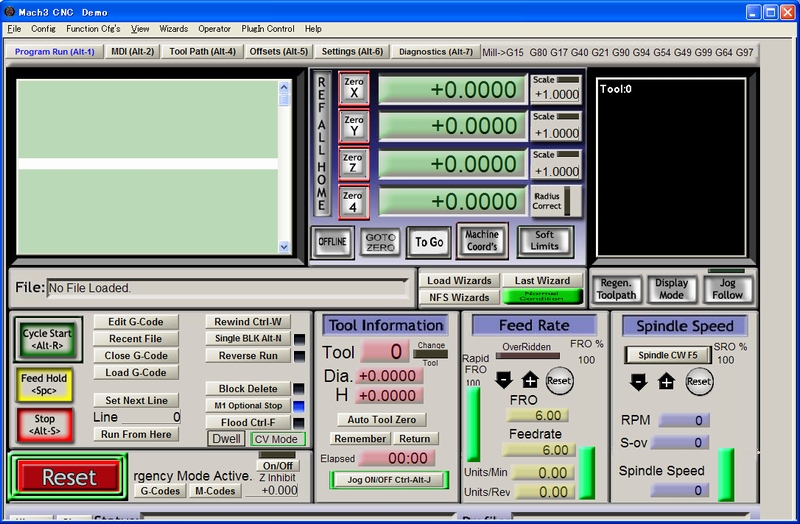Image resolution: width=800 pixels, height=524 pixels.
Task: Lower spindle speed with minus arrow
Action: click(x=638, y=381)
